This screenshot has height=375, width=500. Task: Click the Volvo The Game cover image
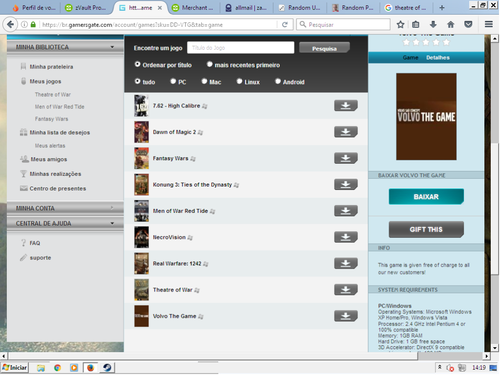(426, 117)
